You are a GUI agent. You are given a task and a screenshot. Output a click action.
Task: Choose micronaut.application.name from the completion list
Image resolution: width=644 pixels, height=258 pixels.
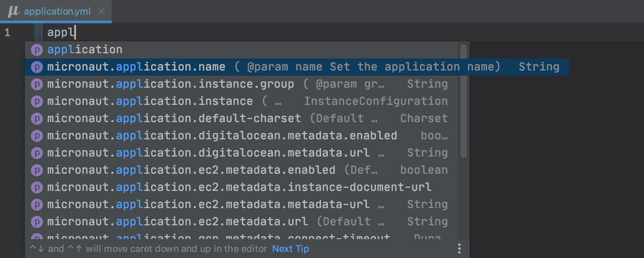[297, 67]
